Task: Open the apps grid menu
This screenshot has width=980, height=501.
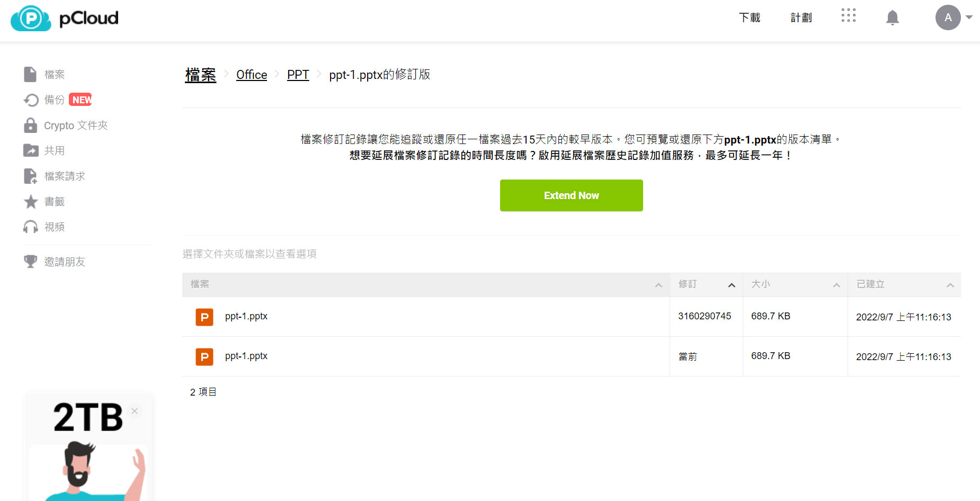Action: (x=848, y=16)
